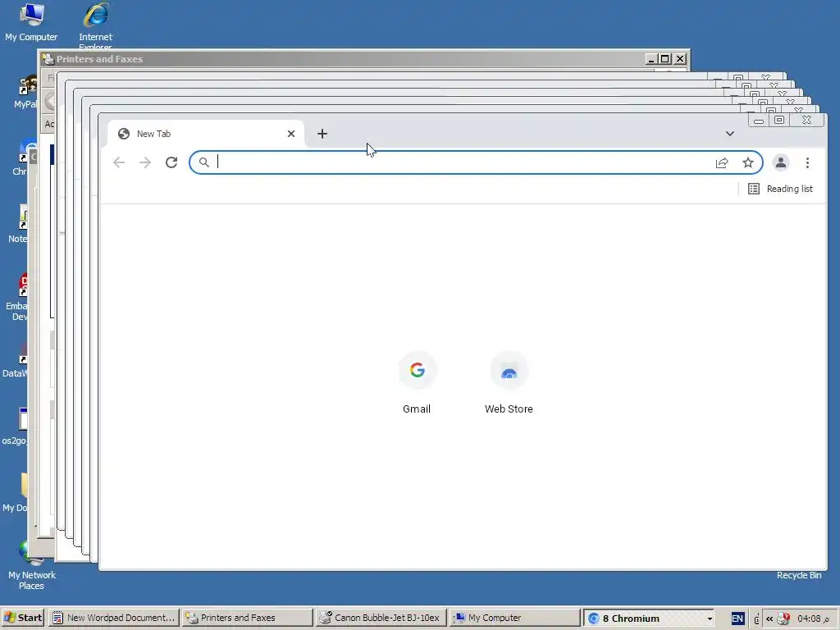Click the search magnifier icon in address bar
This screenshot has width=840, height=630.
[204, 162]
